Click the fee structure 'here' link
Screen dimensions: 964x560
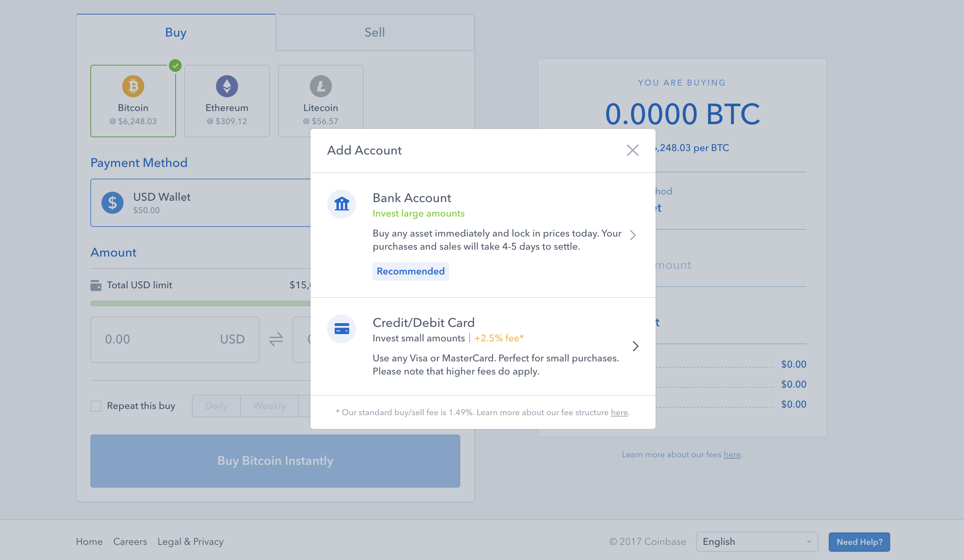(619, 412)
